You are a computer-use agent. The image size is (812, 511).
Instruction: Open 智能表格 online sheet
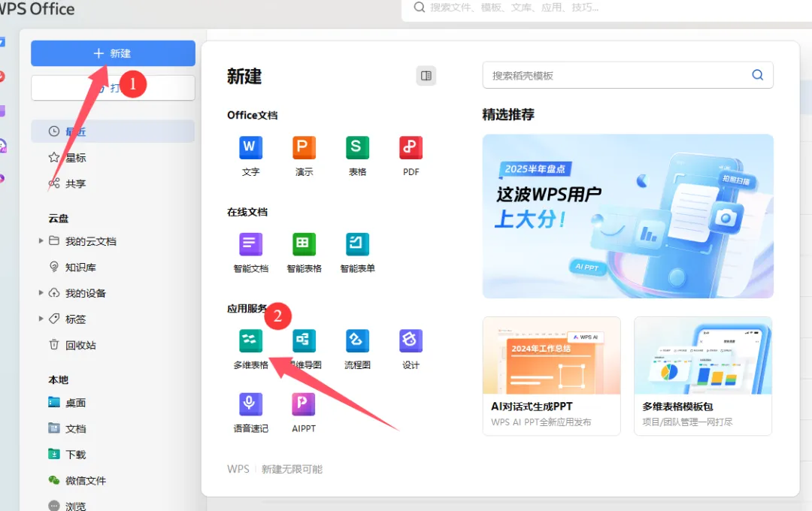(x=304, y=252)
